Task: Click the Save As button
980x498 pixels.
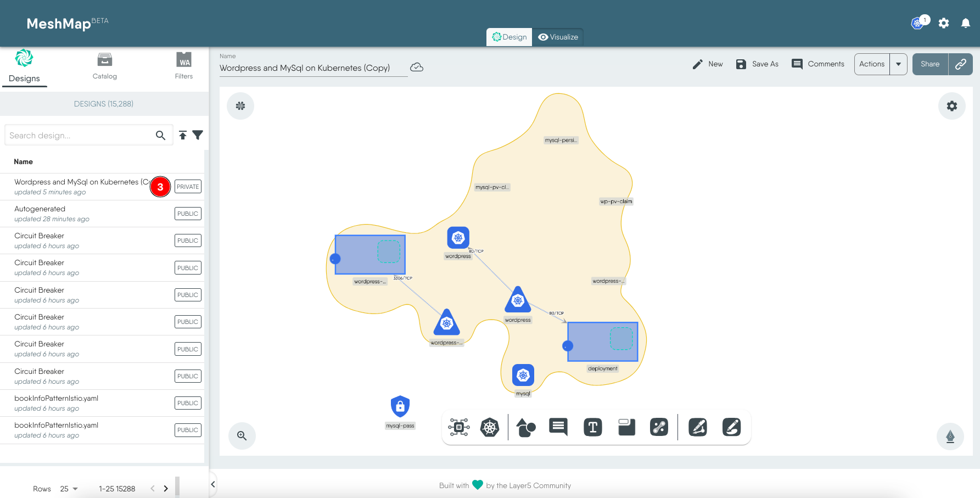Action: coord(757,64)
